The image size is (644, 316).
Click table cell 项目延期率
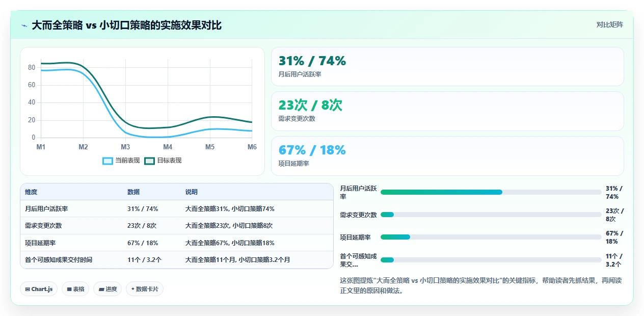pyautogui.click(x=40, y=243)
